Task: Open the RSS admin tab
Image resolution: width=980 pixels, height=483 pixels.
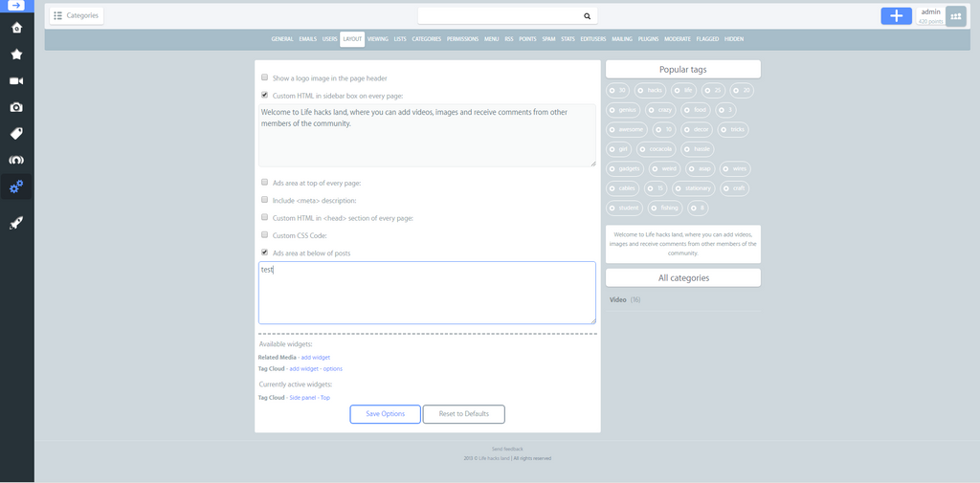Action: [509, 39]
